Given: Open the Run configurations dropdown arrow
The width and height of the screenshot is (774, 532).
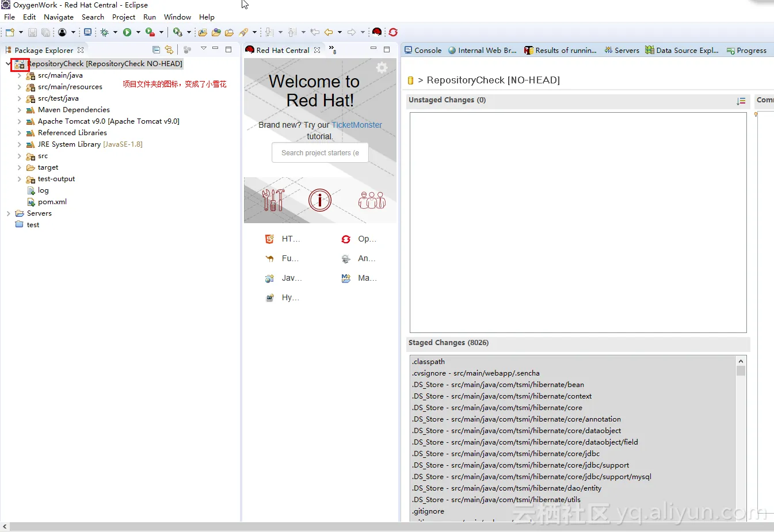Looking at the screenshot, I should pyautogui.click(x=138, y=32).
